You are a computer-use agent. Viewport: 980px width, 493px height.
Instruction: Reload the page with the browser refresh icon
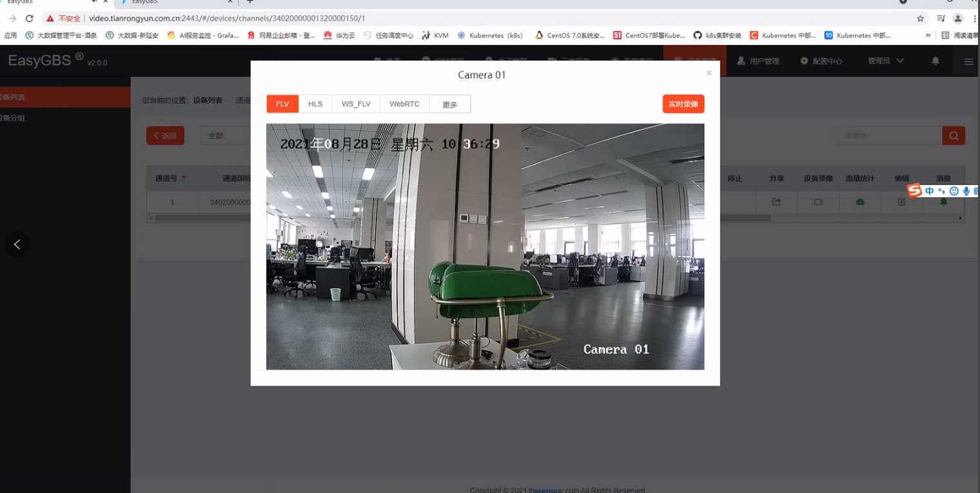[29, 19]
